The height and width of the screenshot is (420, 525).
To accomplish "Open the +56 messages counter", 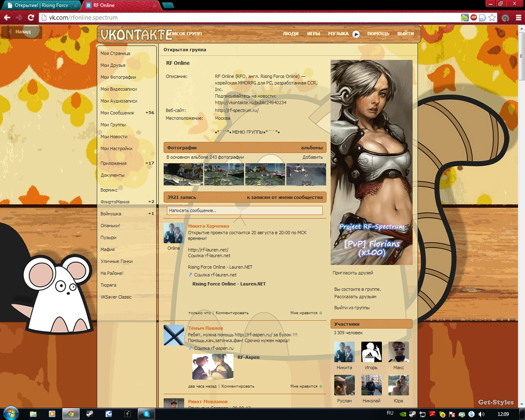I will pyautogui.click(x=150, y=113).
